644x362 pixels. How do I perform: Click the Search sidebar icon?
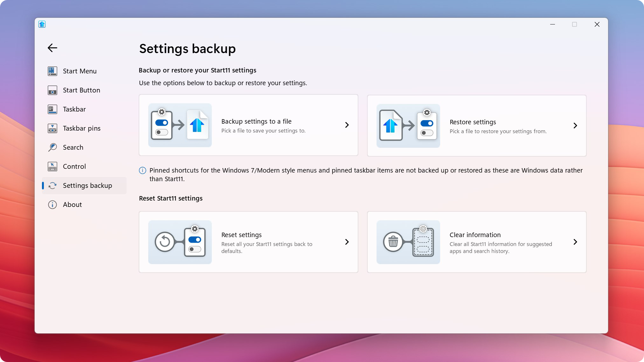(53, 147)
